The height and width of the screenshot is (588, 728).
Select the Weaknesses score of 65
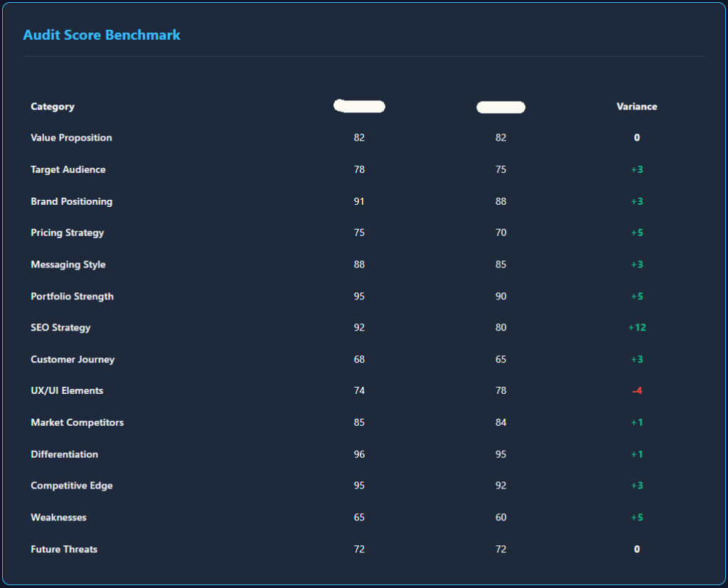(359, 517)
